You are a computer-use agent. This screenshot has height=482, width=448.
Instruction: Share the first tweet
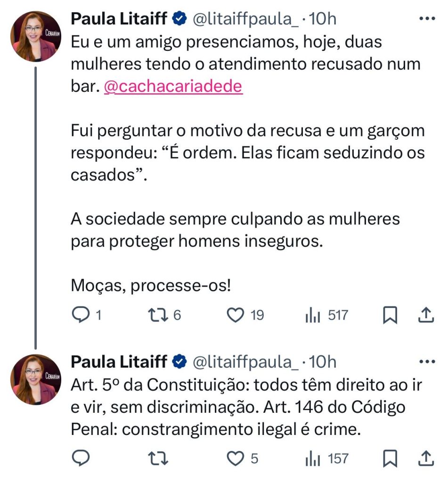click(425, 315)
